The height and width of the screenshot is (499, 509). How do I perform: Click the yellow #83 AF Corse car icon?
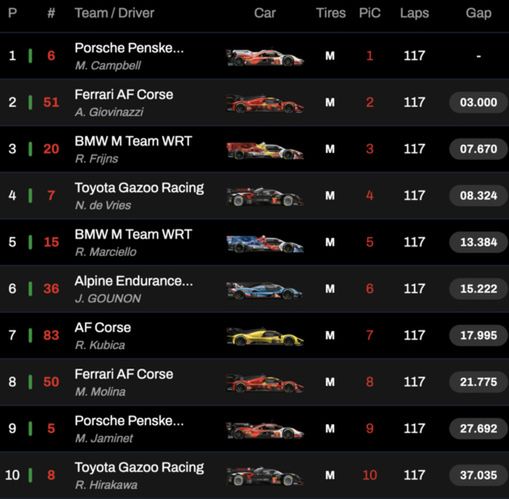[265, 337]
